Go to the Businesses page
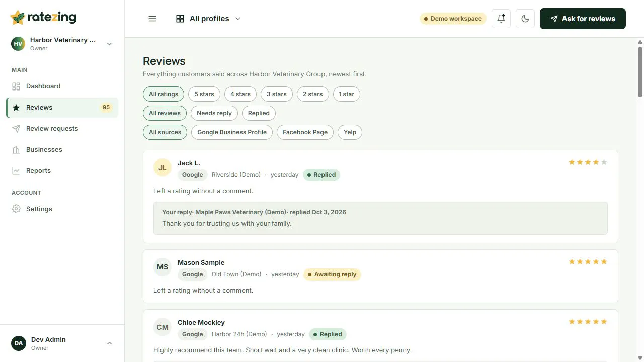Image resolution: width=644 pixels, height=362 pixels. [x=62, y=150]
